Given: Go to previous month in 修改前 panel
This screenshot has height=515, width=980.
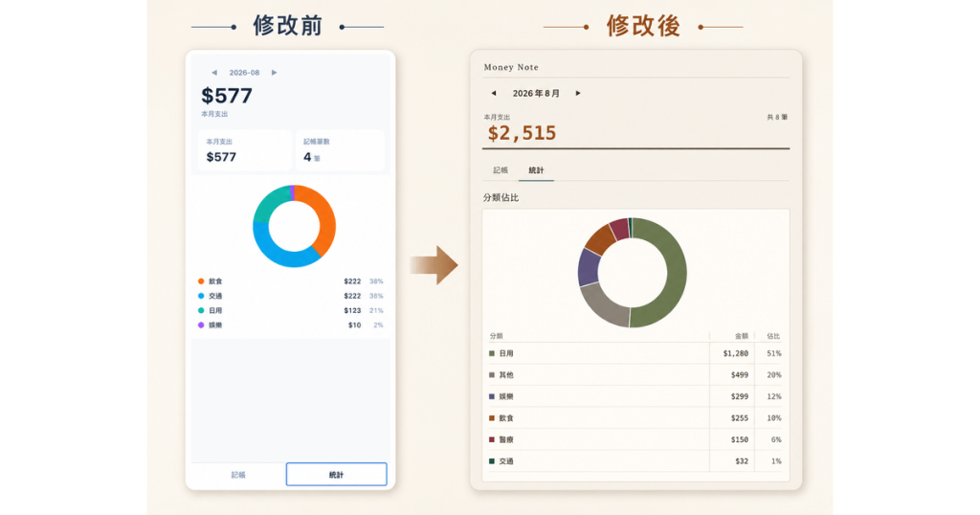Looking at the screenshot, I should point(214,73).
